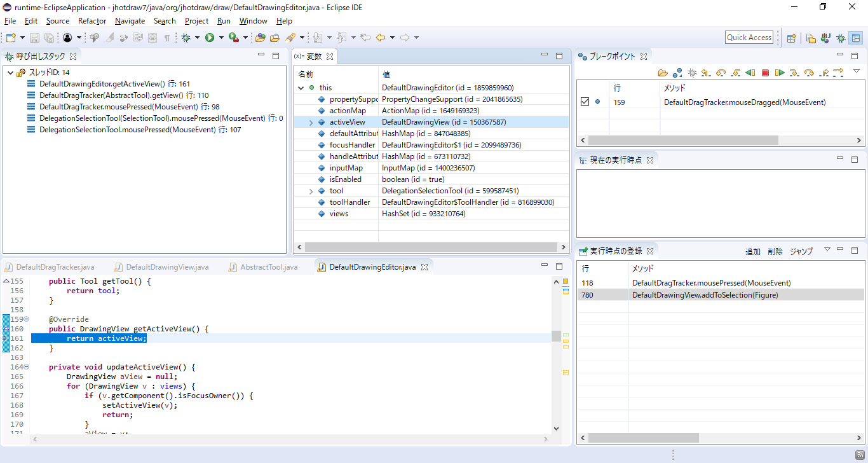This screenshot has height=463, width=868.
Task: Click the Debug bug icon in main toolbar
Action: point(186,38)
